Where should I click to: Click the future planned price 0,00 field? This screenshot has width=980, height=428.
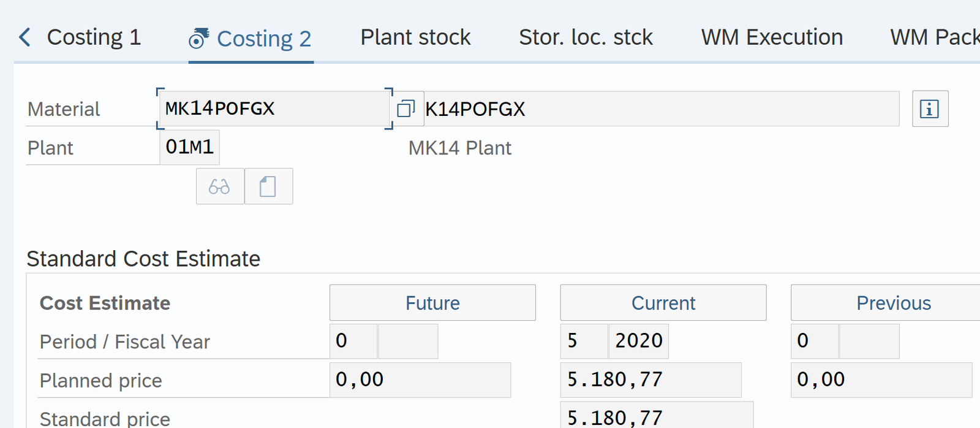pos(420,380)
